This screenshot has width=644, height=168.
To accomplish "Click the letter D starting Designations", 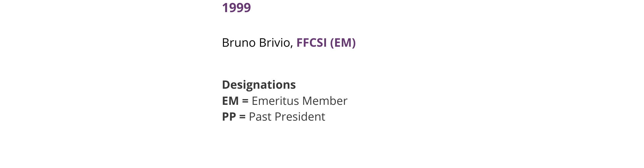I will 226,85.
